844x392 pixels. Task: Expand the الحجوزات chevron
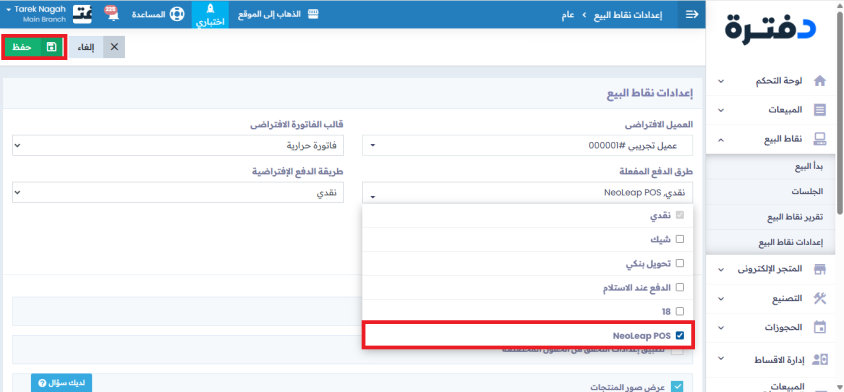(721, 327)
